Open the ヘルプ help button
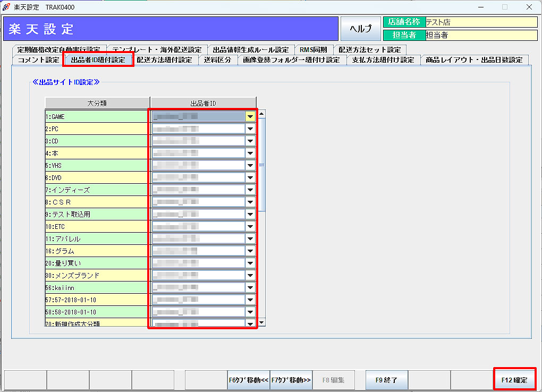 pos(361,29)
